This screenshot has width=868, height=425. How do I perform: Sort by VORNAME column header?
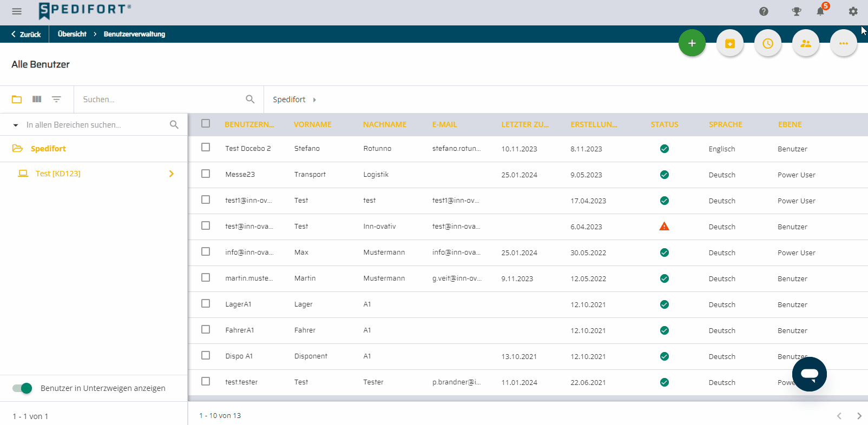tap(313, 124)
